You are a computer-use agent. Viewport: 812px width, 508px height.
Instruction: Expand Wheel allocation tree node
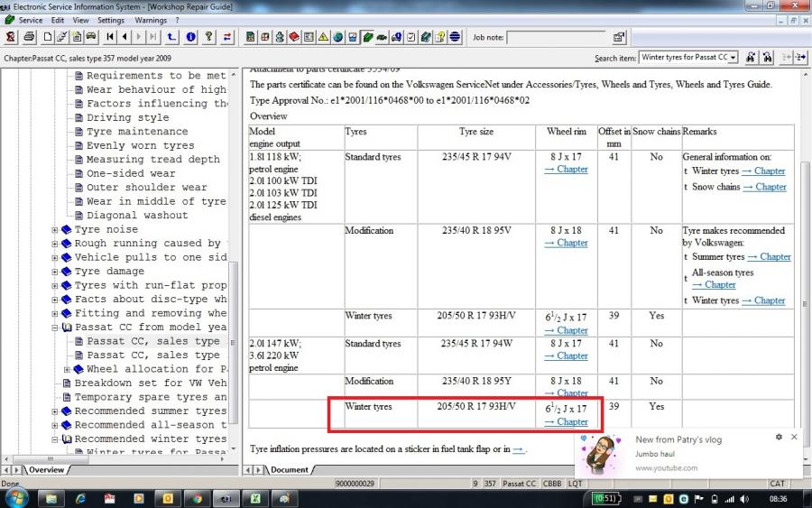[67, 369]
